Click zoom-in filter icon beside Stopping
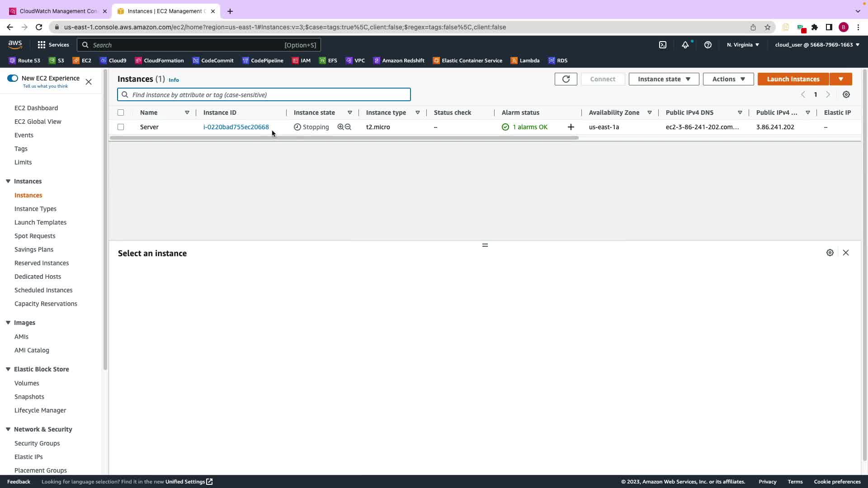Image resolution: width=868 pixels, height=488 pixels. tap(340, 127)
